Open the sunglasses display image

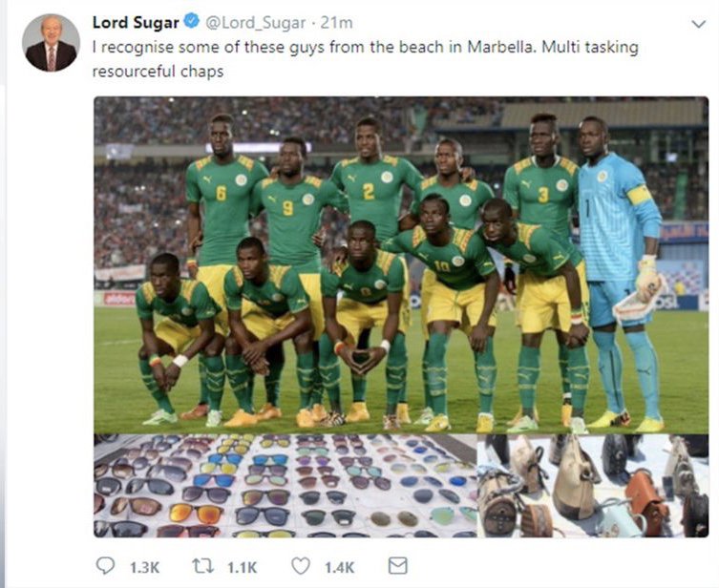pos(285,487)
